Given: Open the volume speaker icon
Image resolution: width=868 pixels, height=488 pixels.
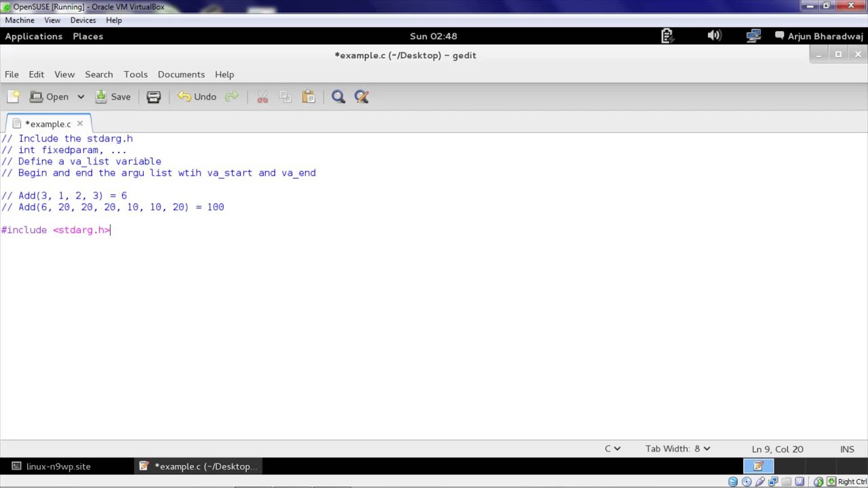Looking at the screenshot, I should pos(714,36).
